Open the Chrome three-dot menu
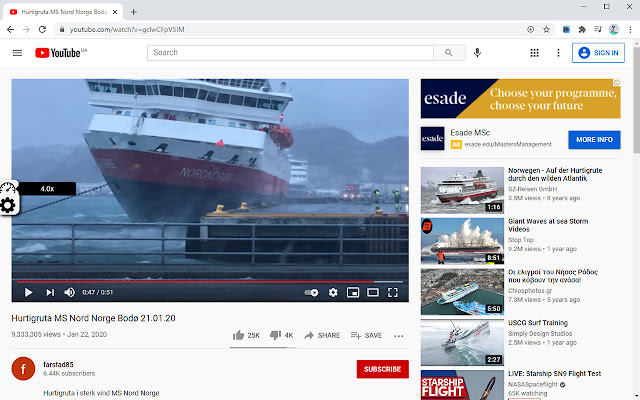Image resolution: width=640 pixels, height=400 pixels. point(630,29)
